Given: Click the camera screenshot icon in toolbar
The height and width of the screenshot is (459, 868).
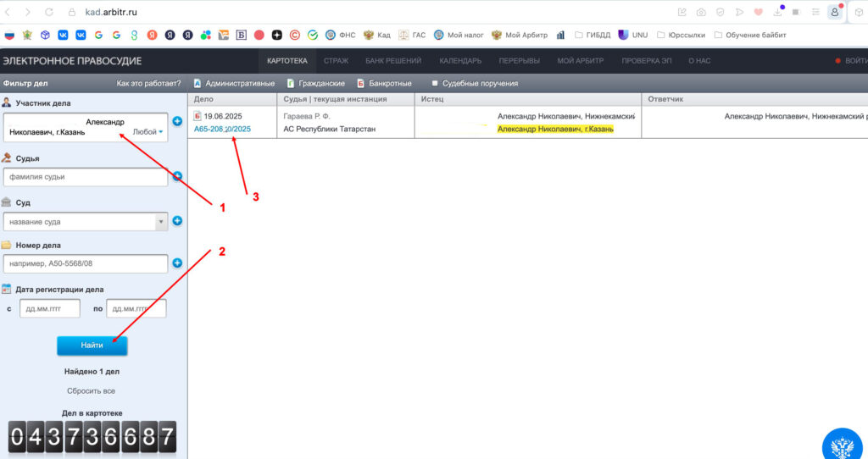Looking at the screenshot, I should 701,12.
